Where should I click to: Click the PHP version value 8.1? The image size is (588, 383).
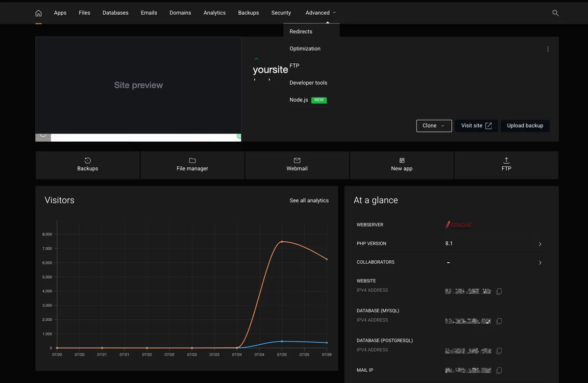pos(449,244)
